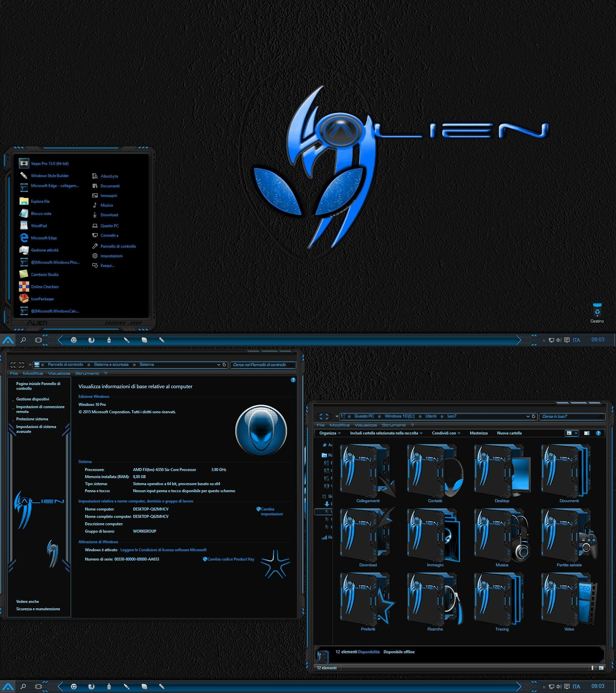Open the Organizza dropdown
Viewport: 616px width, 693px height.
[x=329, y=433]
